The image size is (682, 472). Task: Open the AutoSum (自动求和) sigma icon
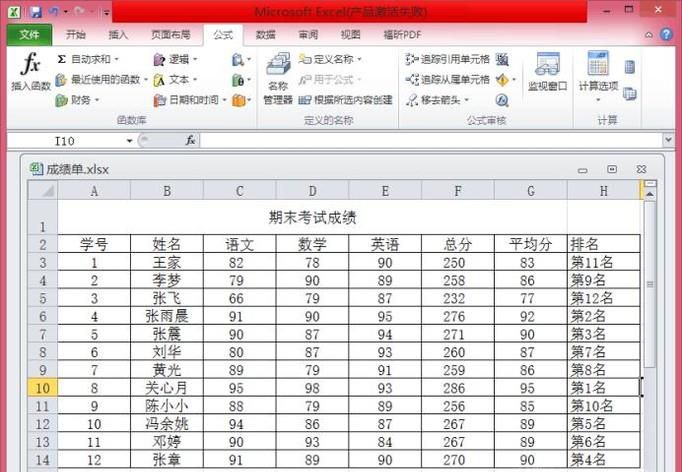point(62,60)
